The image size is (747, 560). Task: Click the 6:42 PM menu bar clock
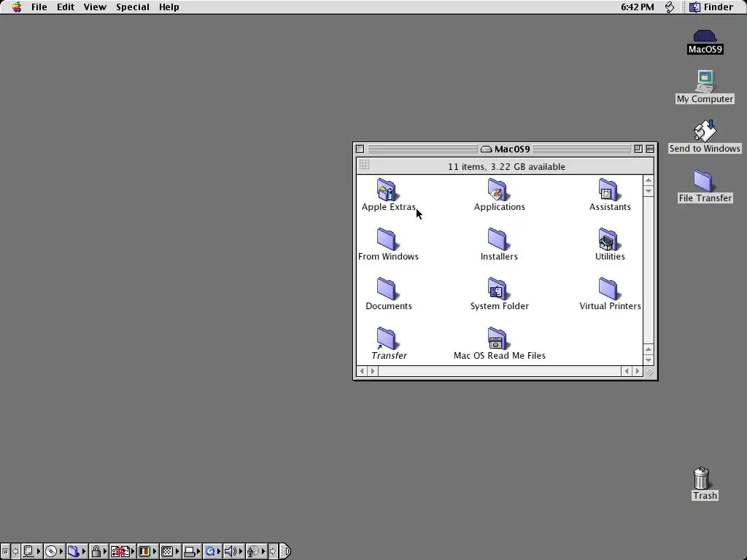click(x=637, y=7)
